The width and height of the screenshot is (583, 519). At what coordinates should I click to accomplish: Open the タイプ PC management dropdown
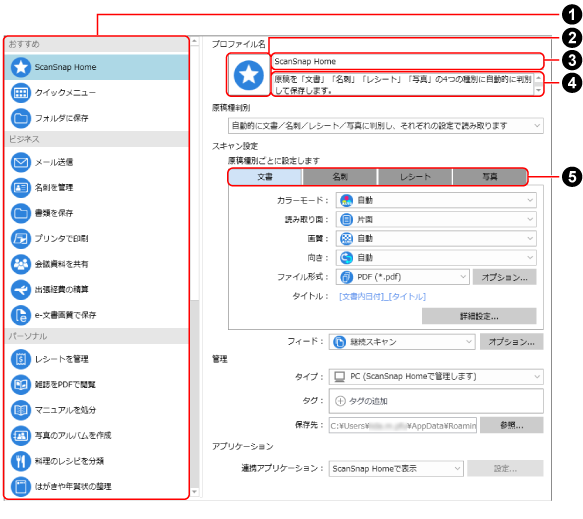pyautogui.click(x=436, y=377)
